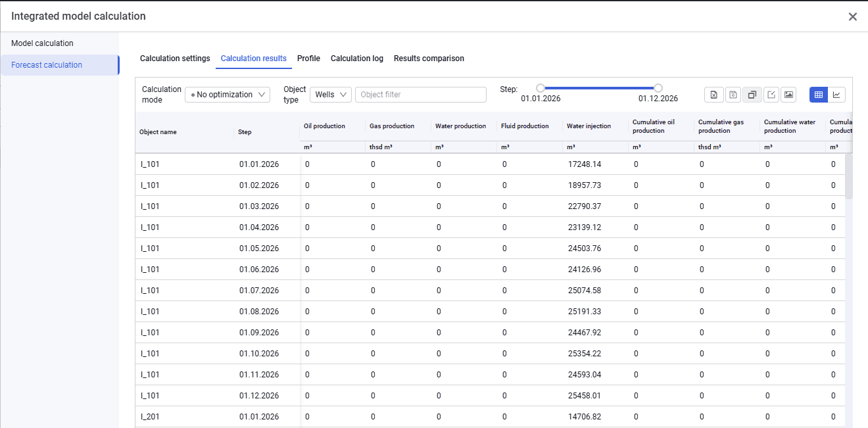
Task: Open the Calculation log tab
Action: [x=357, y=59]
